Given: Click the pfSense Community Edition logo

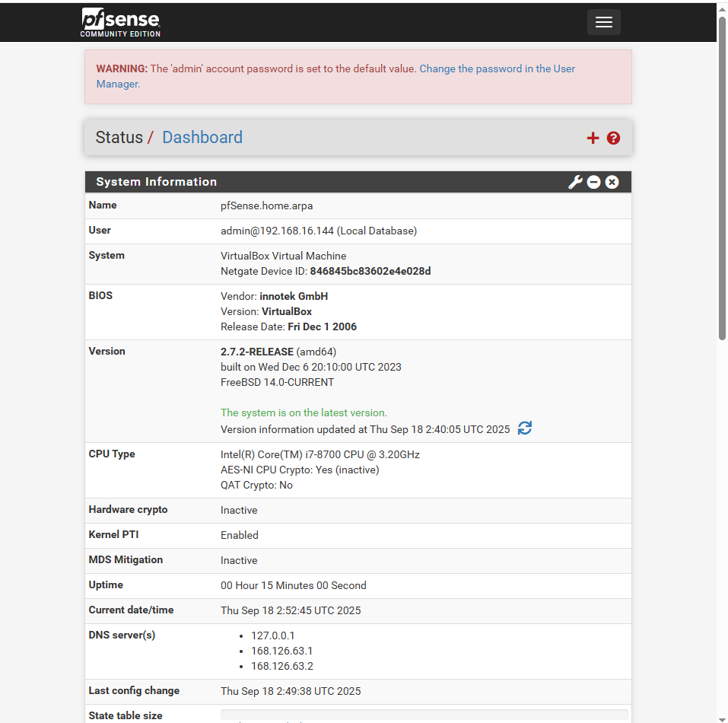Looking at the screenshot, I should click(120, 22).
